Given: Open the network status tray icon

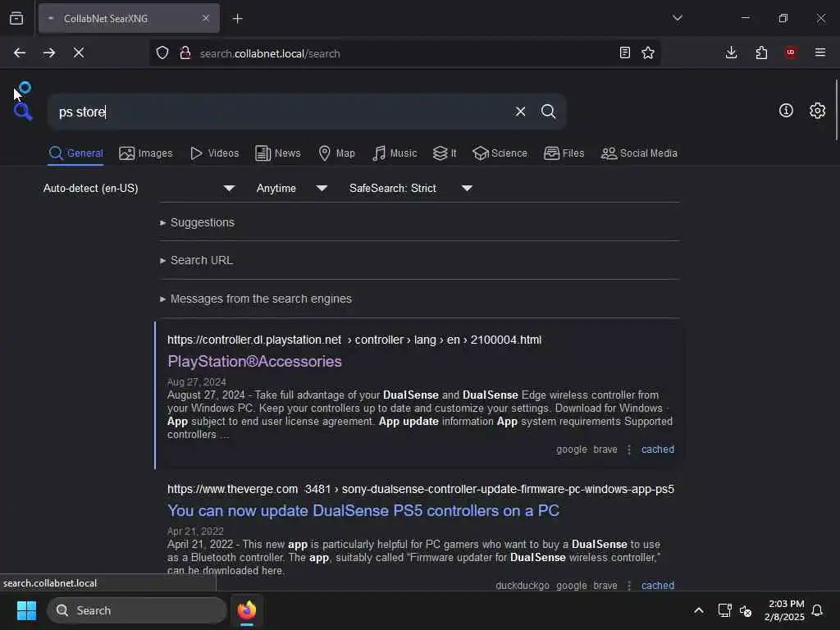Looking at the screenshot, I should click(x=724, y=610).
